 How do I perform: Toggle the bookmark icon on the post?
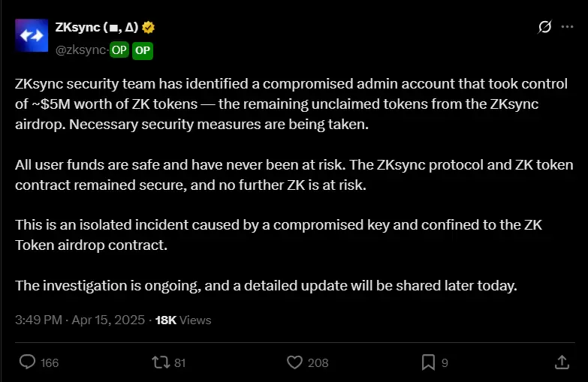(428, 362)
